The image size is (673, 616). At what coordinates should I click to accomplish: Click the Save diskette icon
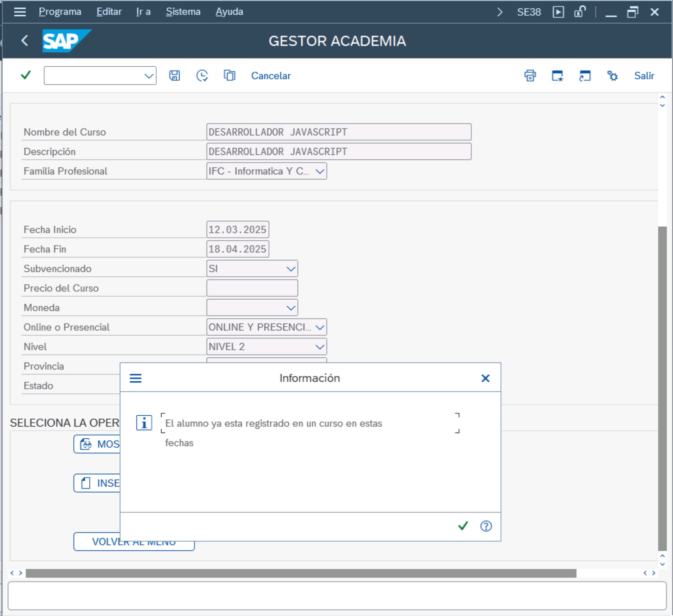point(175,76)
